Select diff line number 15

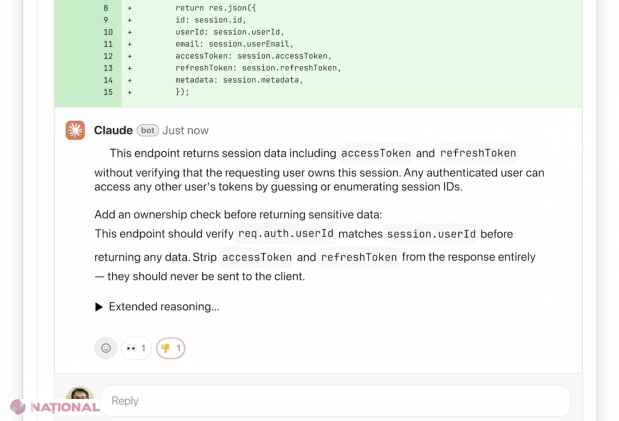[105, 92]
